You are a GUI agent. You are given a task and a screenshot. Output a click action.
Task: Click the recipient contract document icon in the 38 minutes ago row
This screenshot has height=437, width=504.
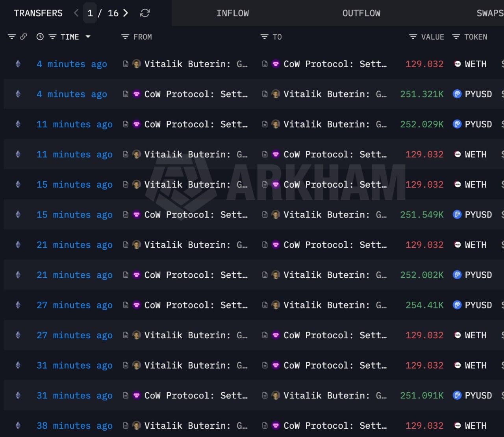click(x=265, y=426)
